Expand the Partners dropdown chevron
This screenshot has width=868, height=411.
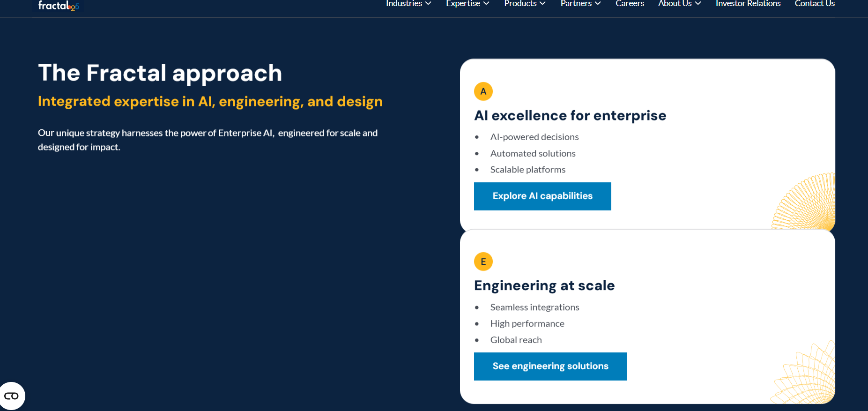[x=598, y=3]
